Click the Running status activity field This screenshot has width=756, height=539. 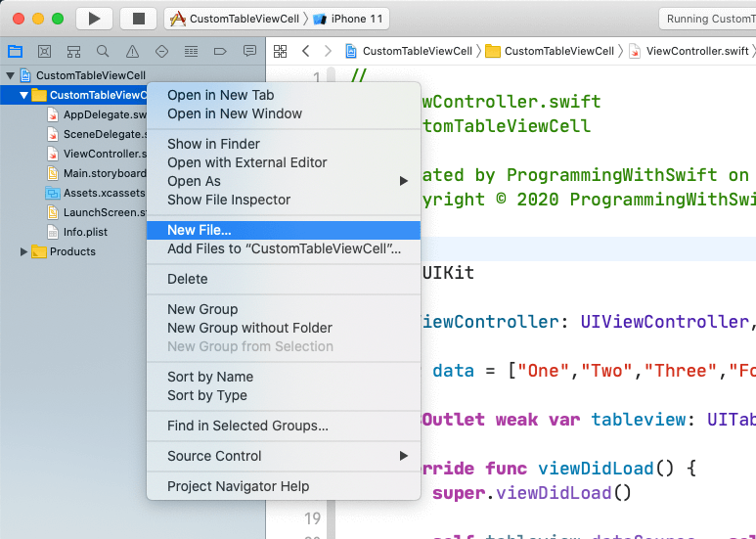click(x=707, y=19)
